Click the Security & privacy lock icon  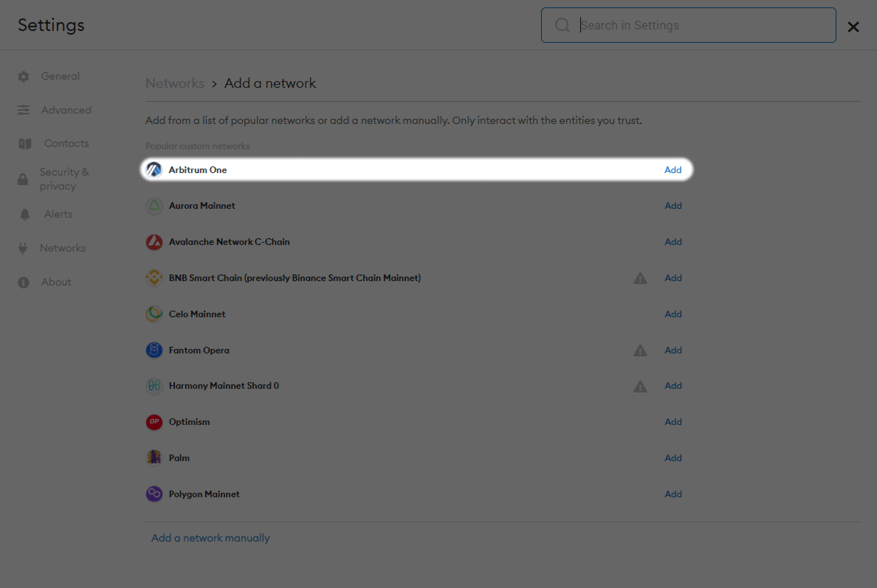pos(23,179)
